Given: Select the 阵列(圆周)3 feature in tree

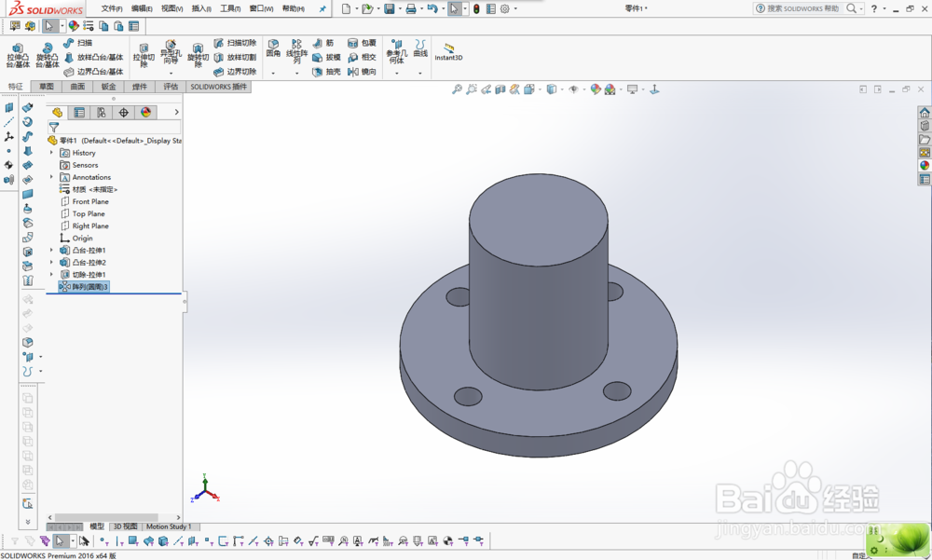Looking at the screenshot, I should 84,287.
